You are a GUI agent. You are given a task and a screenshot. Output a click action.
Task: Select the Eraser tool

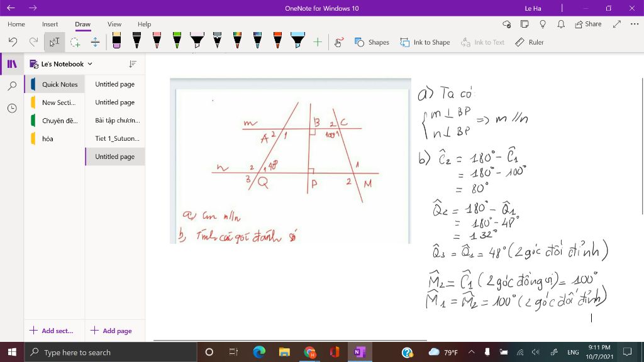[x=116, y=41]
